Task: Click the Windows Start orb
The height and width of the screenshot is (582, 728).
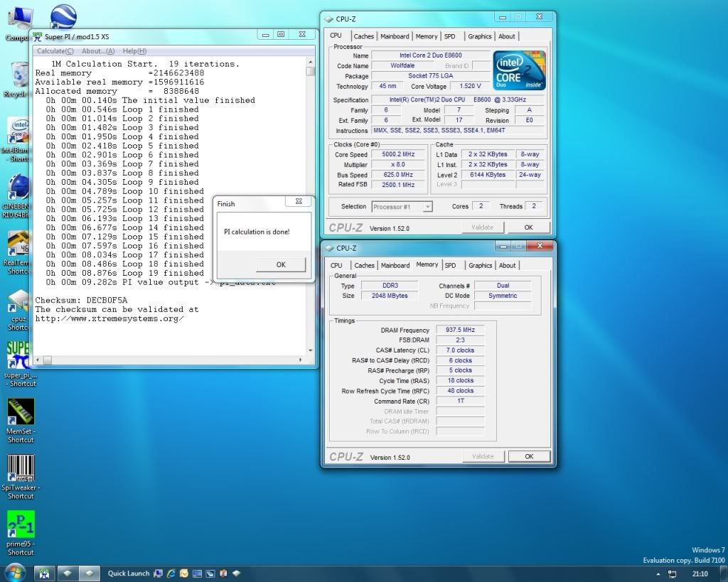Action: pos(14,573)
